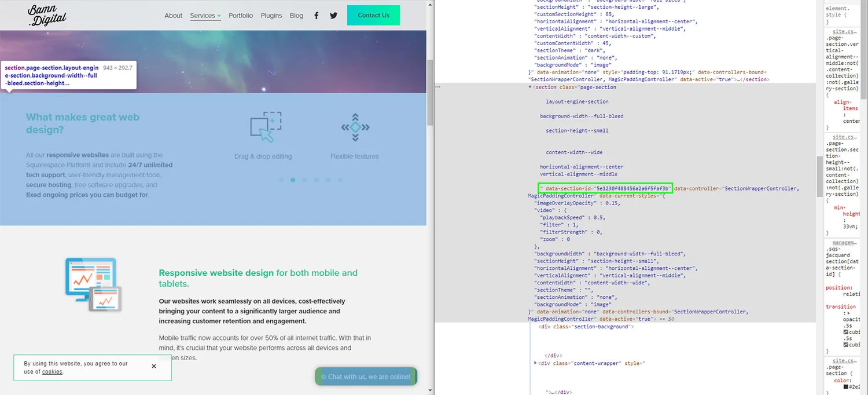This screenshot has height=395, width=868.
Task: Open the Services dropdown menu
Action: tap(205, 16)
